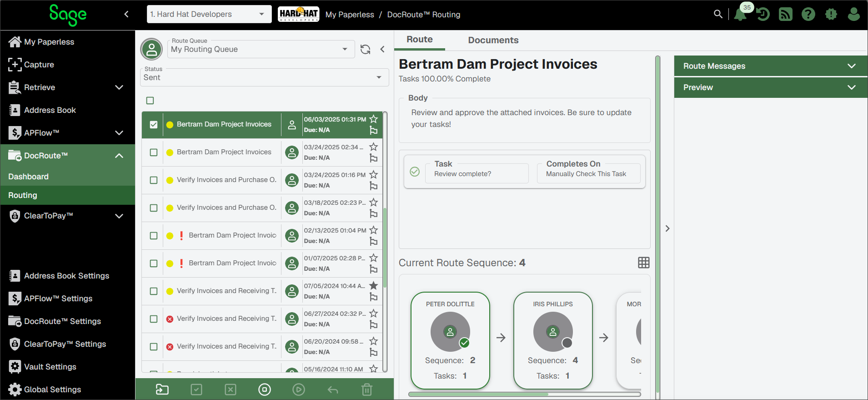Viewport: 868px width, 400px height.
Task: Open the Status Sent dropdown
Action: coord(264,77)
